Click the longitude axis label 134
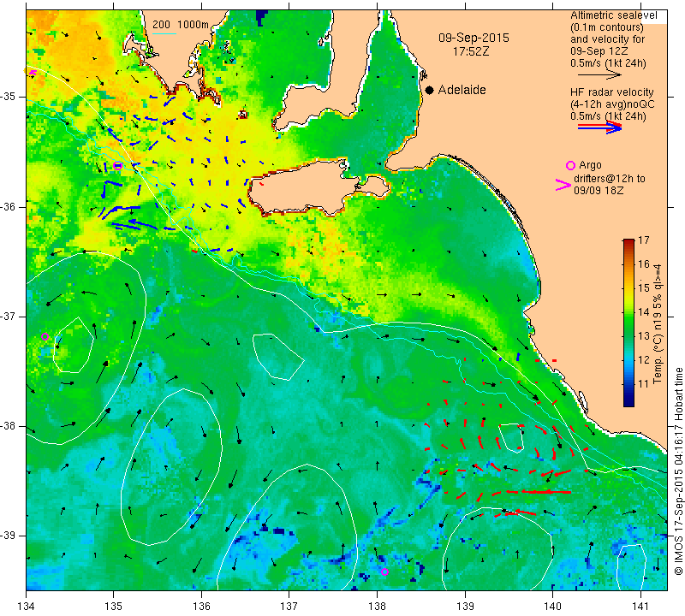Image resolution: width=685 pixels, height=616 pixels. pyautogui.click(x=27, y=607)
